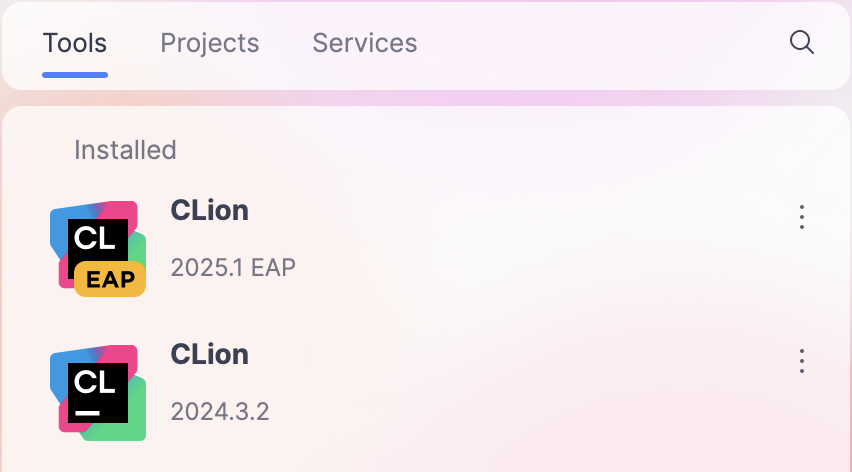
Task: Click the 2024.3.2 version text
Action: click(x=220, y=411)
